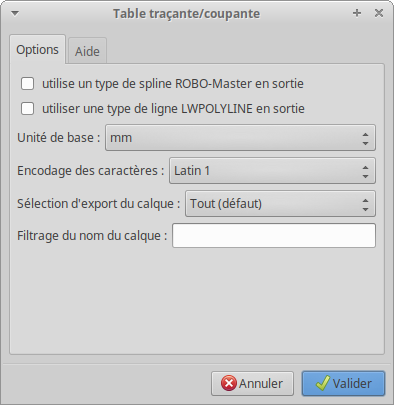Enable ROBO-Master spline output checkbox

pos(27,83)
